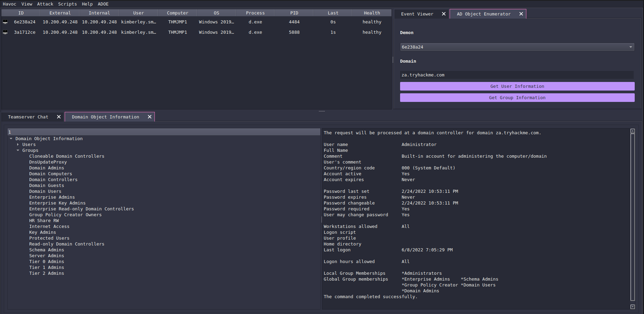The width and height of the screenshot is (644, 314).
Task: Sort sessions by the PID column header
Action: [x=294, y=13]
